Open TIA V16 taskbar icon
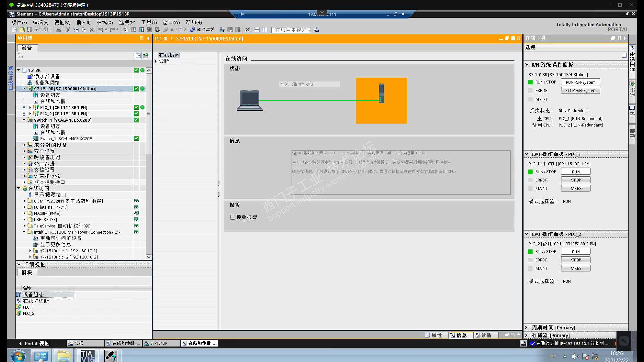Screen dimensions: 644x362 pos(87,356)
